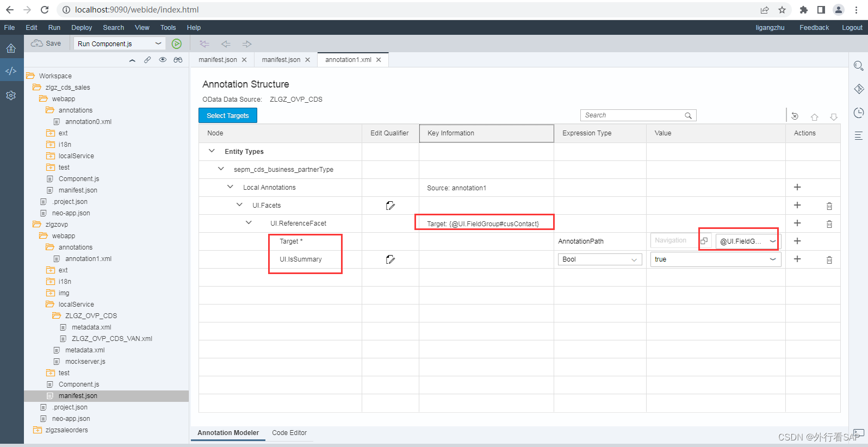The image size is (868, 447).
Task: Add item in Local Annotations row
Action: point(797,187)
